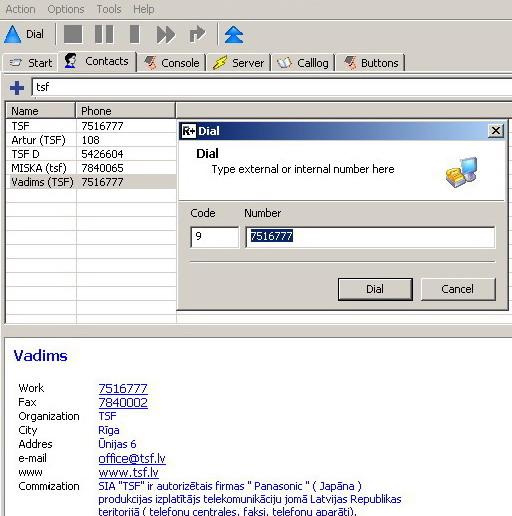This screenshot has height=516, width=512.
Task: Click the fax number 7840002 link
Action: tap(123, 402)
